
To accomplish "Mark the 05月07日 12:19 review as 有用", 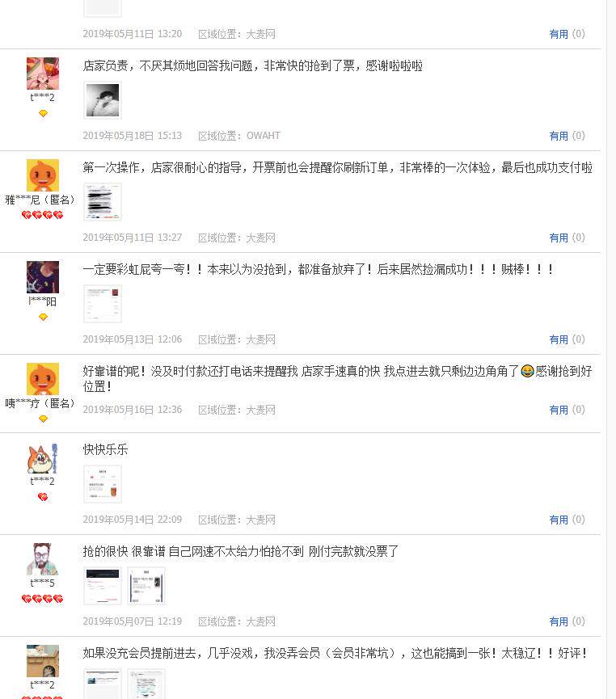I will (559, 621).
